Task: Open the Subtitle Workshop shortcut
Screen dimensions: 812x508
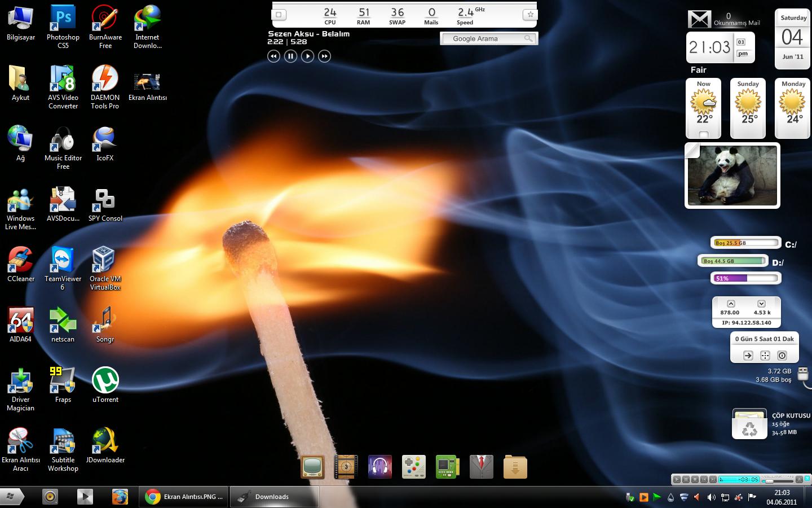Action: [63, 449]
